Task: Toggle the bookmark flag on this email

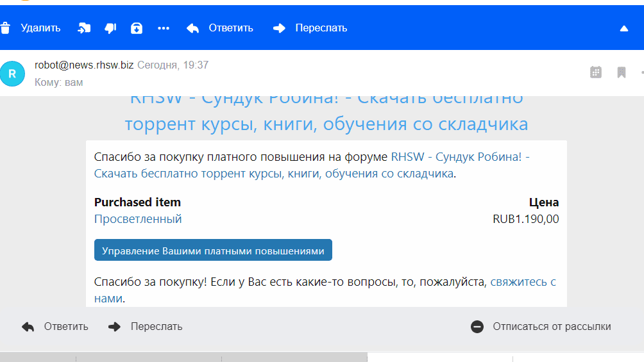Action: coord(622,72)
